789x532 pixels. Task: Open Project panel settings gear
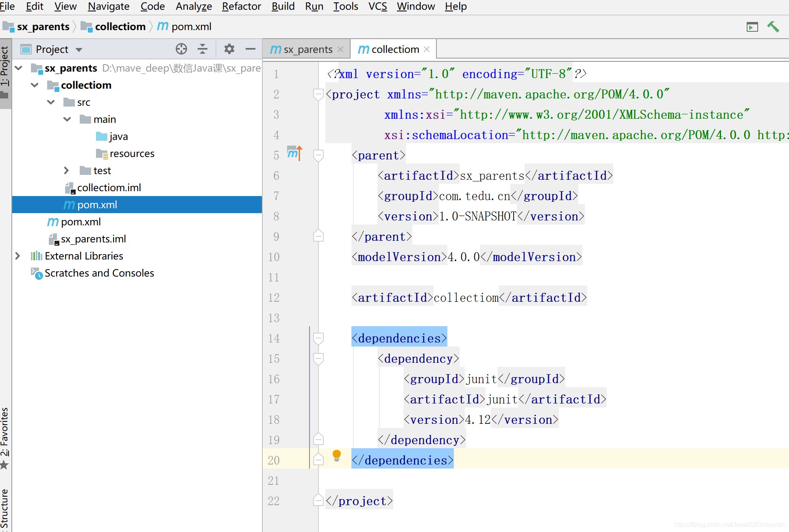[x=229, y=49]
